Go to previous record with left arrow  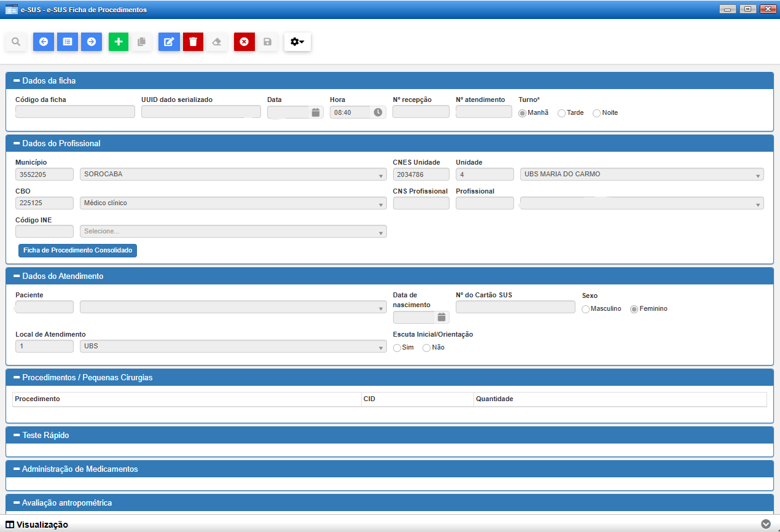[x=43, y=42]
